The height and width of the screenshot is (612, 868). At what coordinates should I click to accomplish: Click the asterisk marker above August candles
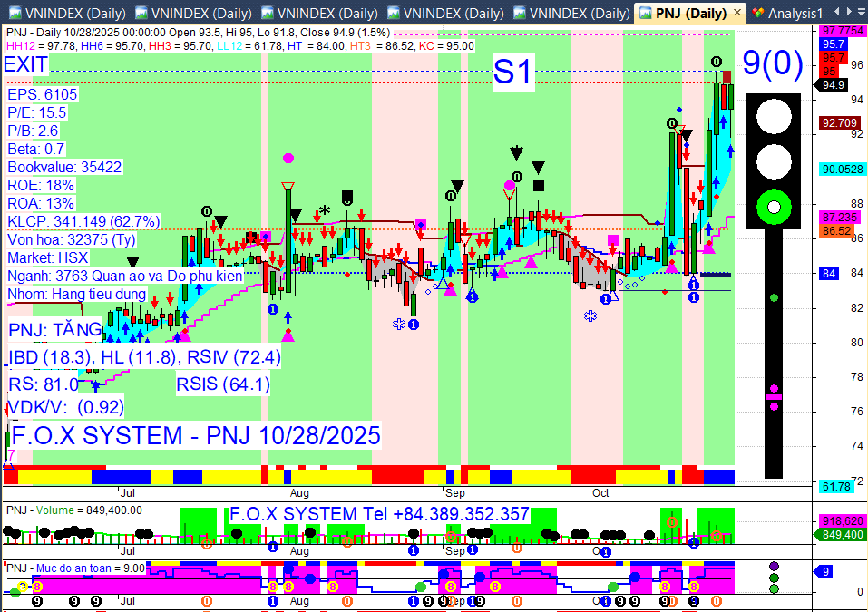[325, 210]
